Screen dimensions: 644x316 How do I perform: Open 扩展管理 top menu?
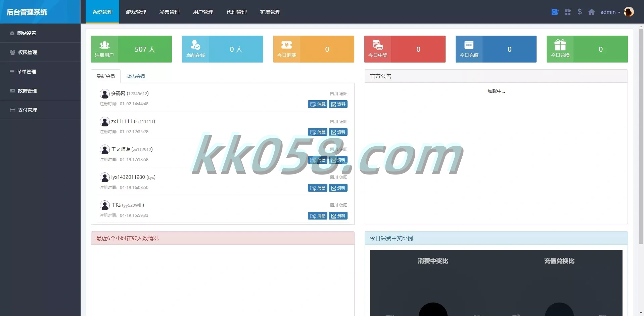[270, 12]
